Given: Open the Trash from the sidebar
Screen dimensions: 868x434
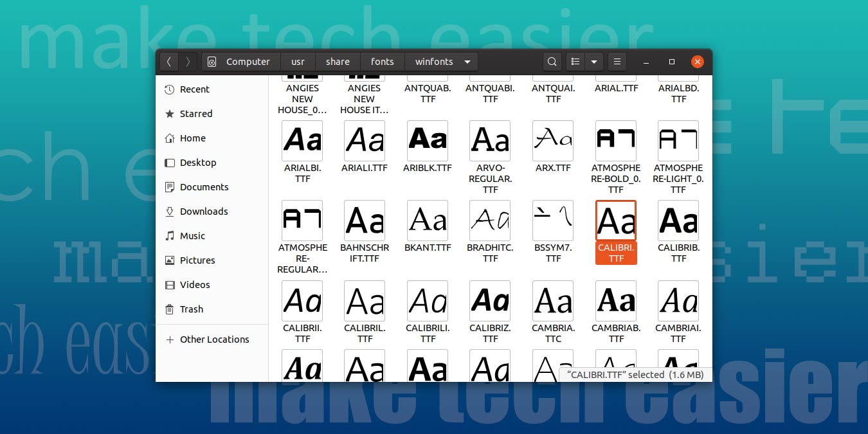Looking at the screenshot, I should point(192,309).
